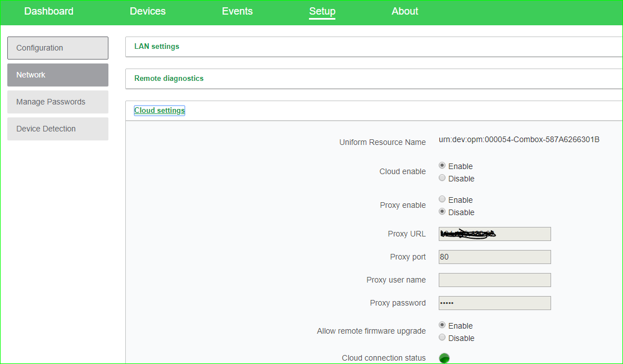This screenshot has height=364, width=623.
Task: Open the Dashboard tab
Action: [48, 11]
